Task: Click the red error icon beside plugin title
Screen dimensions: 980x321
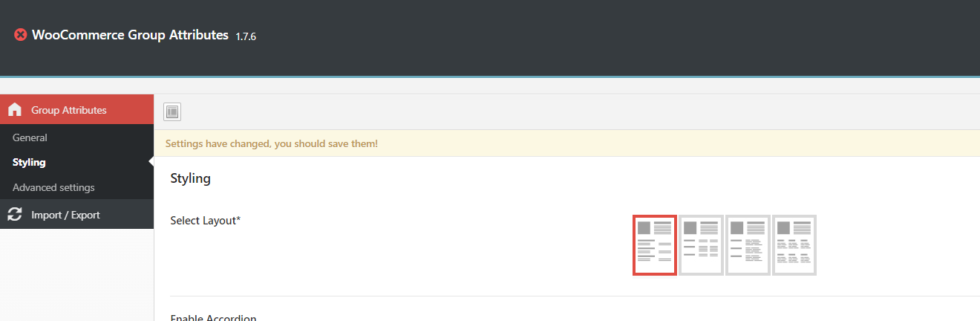Action: tap(21, 35)
